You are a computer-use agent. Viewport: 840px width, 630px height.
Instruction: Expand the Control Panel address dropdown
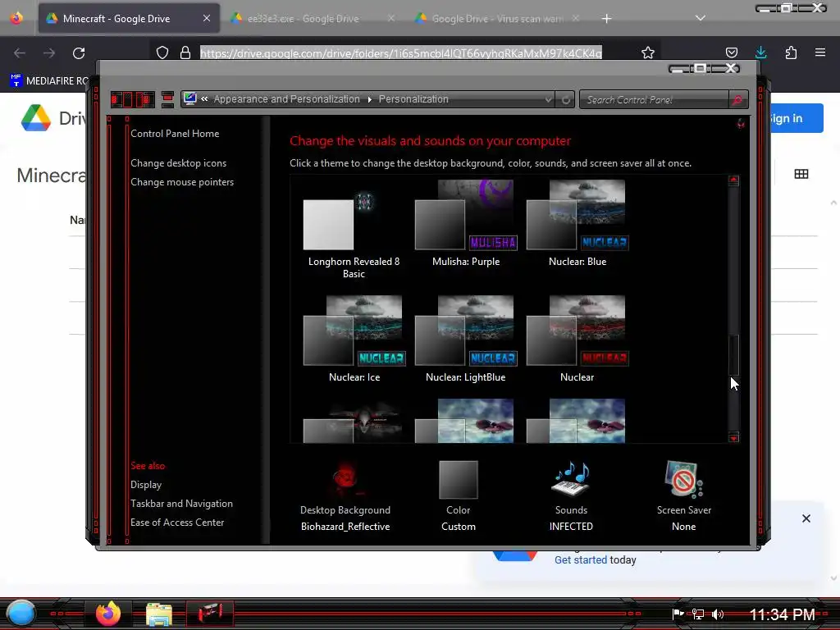point(548,99)
